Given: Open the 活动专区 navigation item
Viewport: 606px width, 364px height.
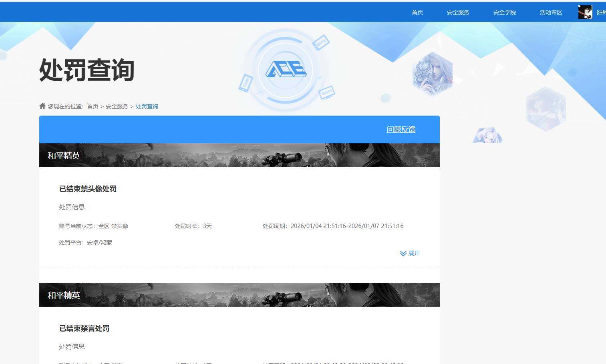Looking at the screenshot, I should (551, 12).
